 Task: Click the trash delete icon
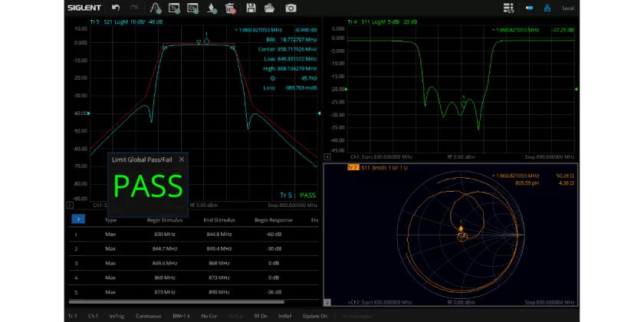tap(230, 8)
